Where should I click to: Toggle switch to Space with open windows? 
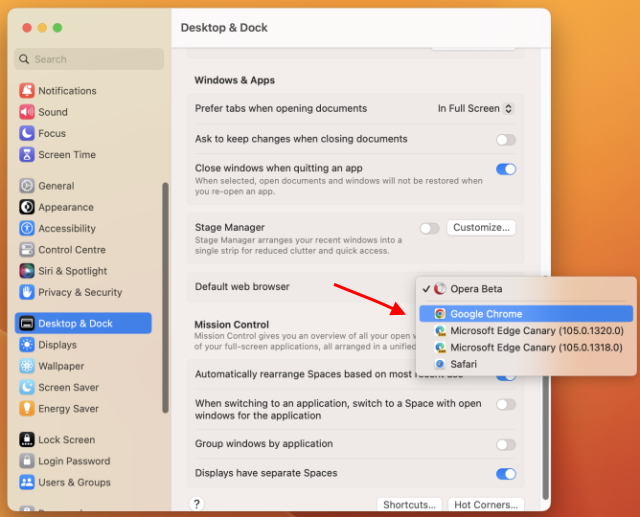pos(506,404)
